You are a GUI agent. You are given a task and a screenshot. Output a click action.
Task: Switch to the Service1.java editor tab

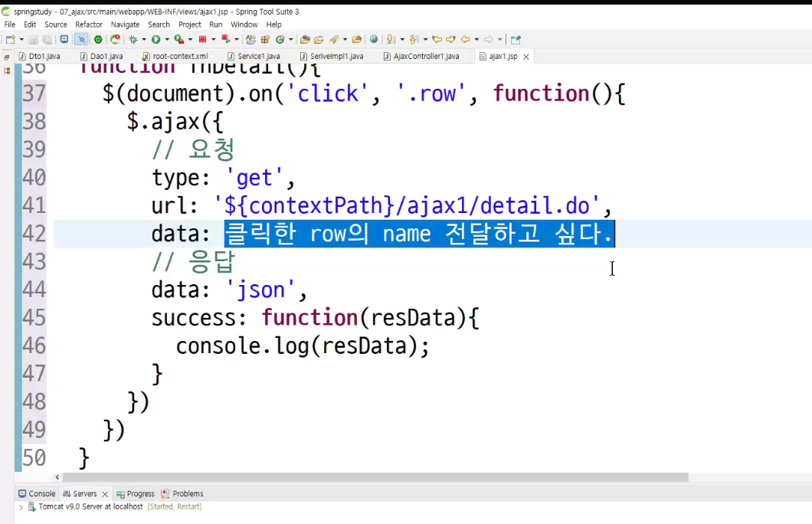[254, 56]
